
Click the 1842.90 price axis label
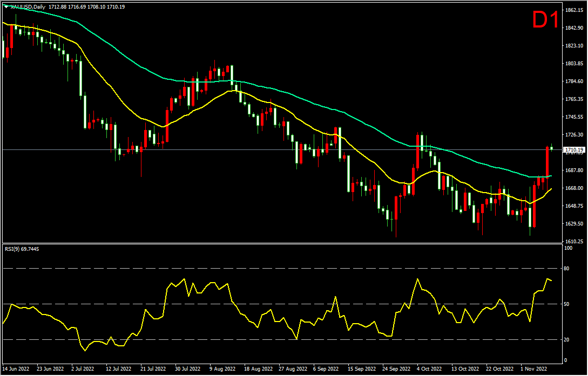574,28
